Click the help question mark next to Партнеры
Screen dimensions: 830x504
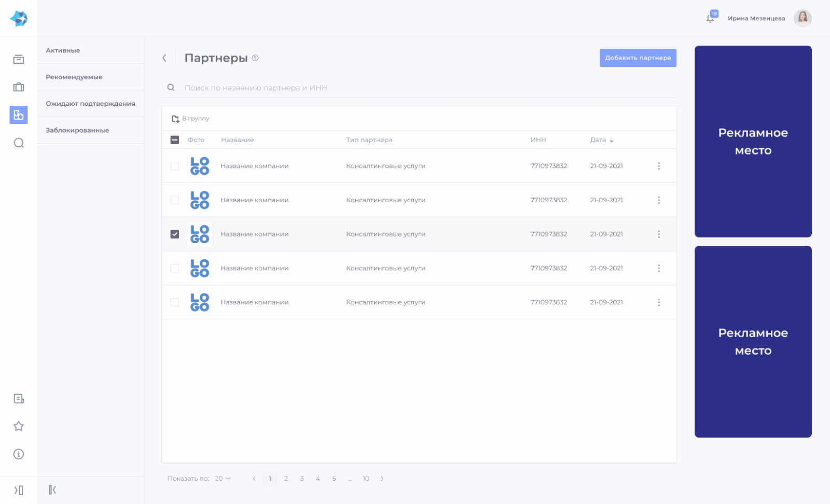pyautogui.click(x=255, y=58)
